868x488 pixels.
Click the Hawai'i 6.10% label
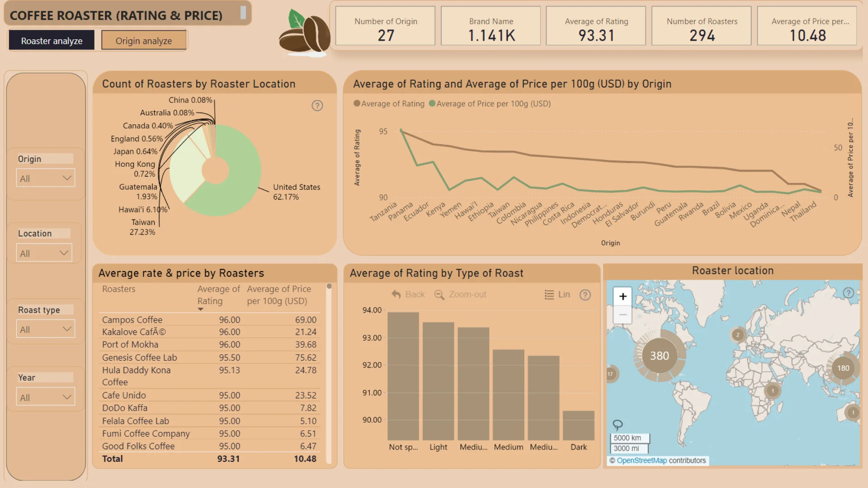pos(143,210)
